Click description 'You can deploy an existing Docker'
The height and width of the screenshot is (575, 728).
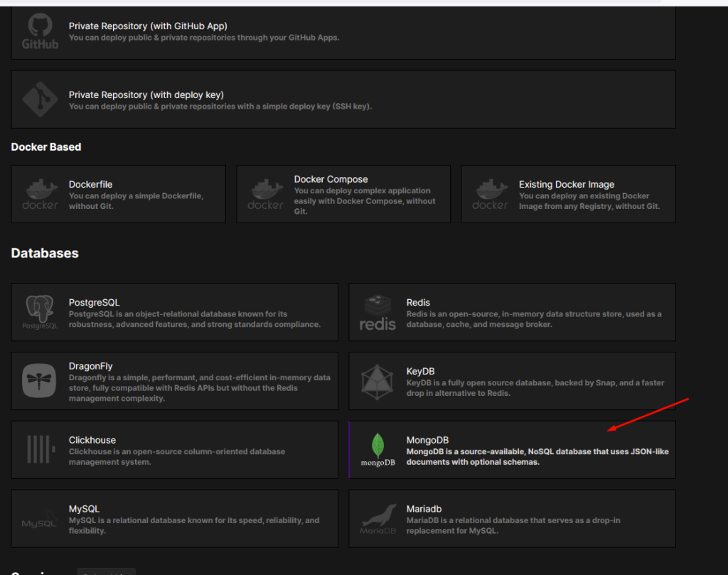click(589, 201)
